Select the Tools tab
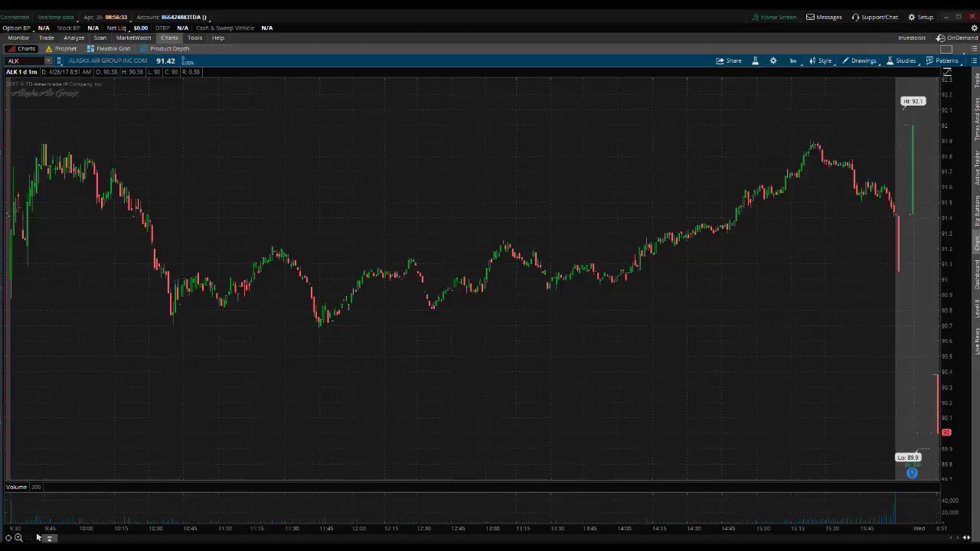Viewport: 980px width, 551px height. click(195, 37)
